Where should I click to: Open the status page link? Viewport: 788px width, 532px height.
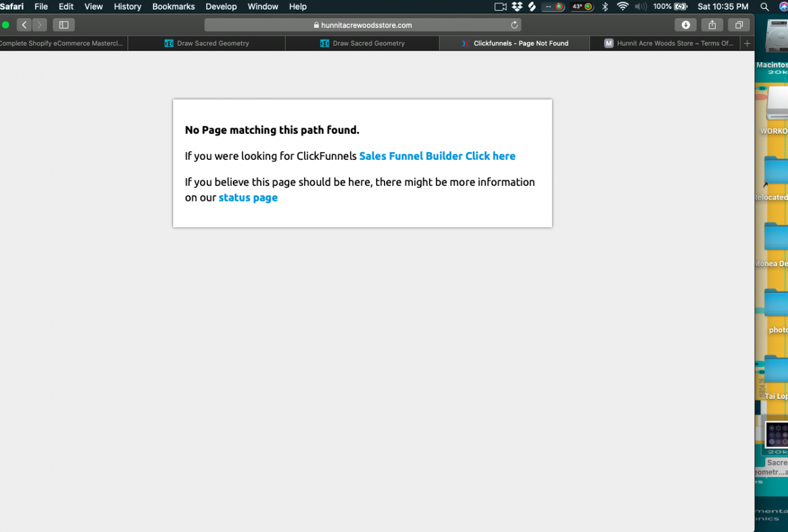point(248,197)
